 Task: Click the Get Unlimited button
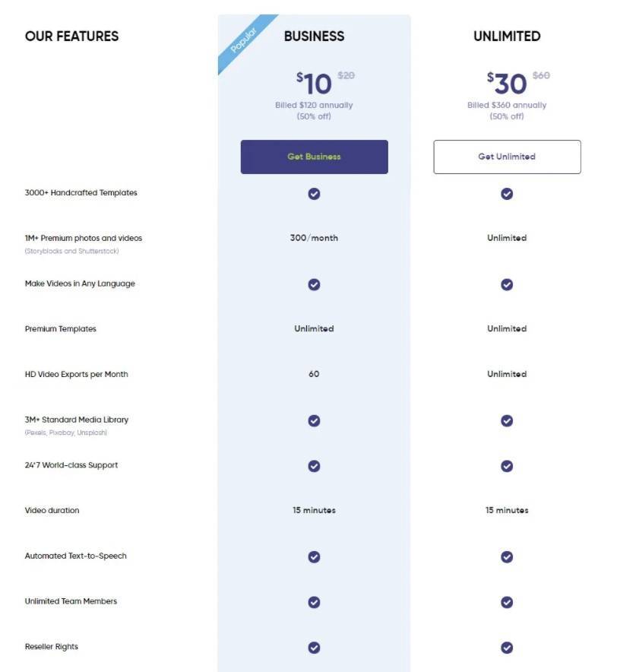[507, 157]
